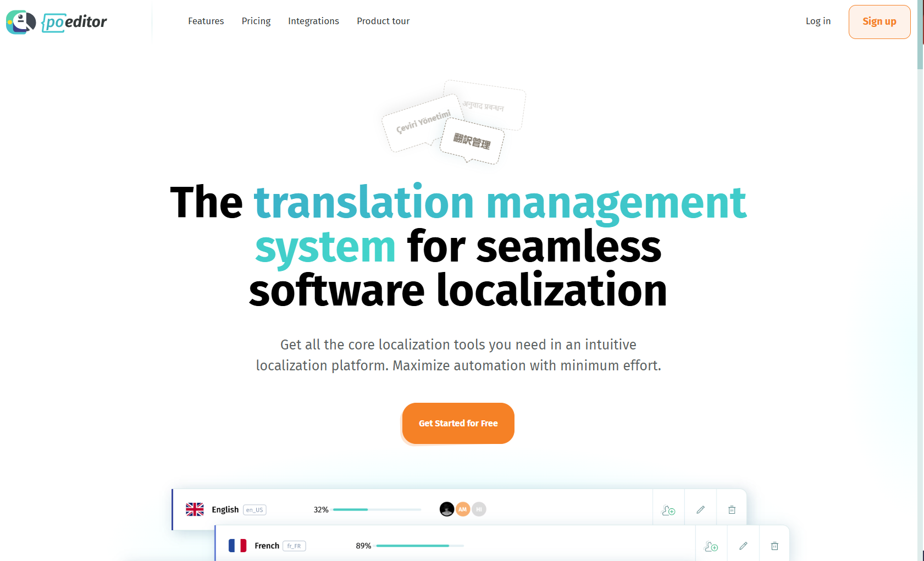The width and height of the screenshot is (924, 561).
Task: Click the orange AM contributor avatar
Action: tap(463, 509)
